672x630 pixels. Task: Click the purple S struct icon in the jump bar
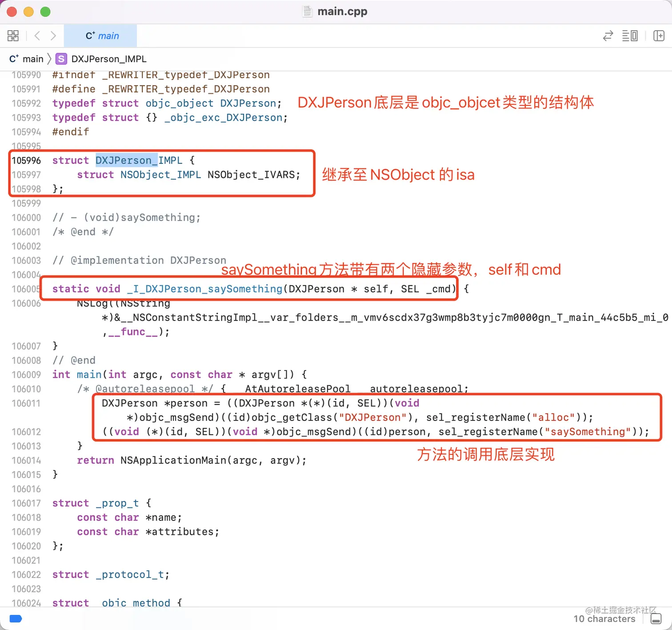pyautogui.click(x=61, y=59)
